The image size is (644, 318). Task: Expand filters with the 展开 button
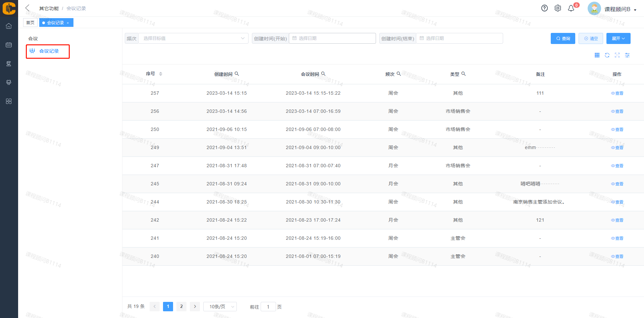(618, 38)
